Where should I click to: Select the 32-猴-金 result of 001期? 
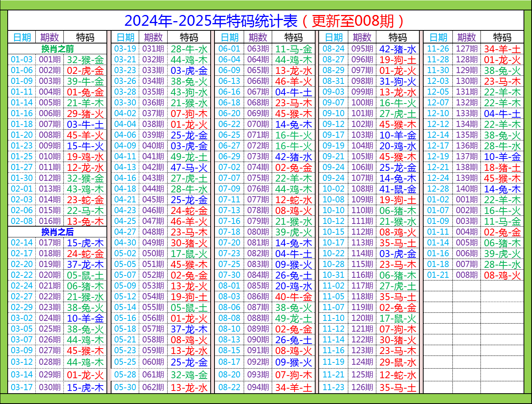click(85, 60)
